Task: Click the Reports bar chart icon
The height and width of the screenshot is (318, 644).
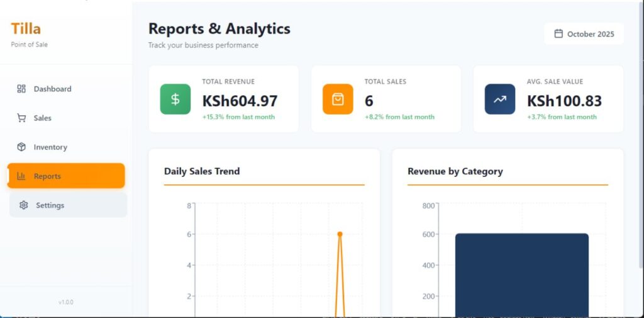Action: [21, 176]
